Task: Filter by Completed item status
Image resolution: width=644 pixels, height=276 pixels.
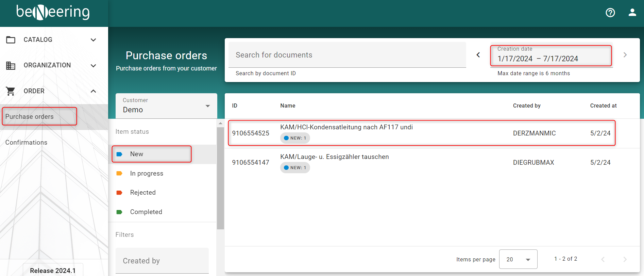Action: (x=146, y=212)
